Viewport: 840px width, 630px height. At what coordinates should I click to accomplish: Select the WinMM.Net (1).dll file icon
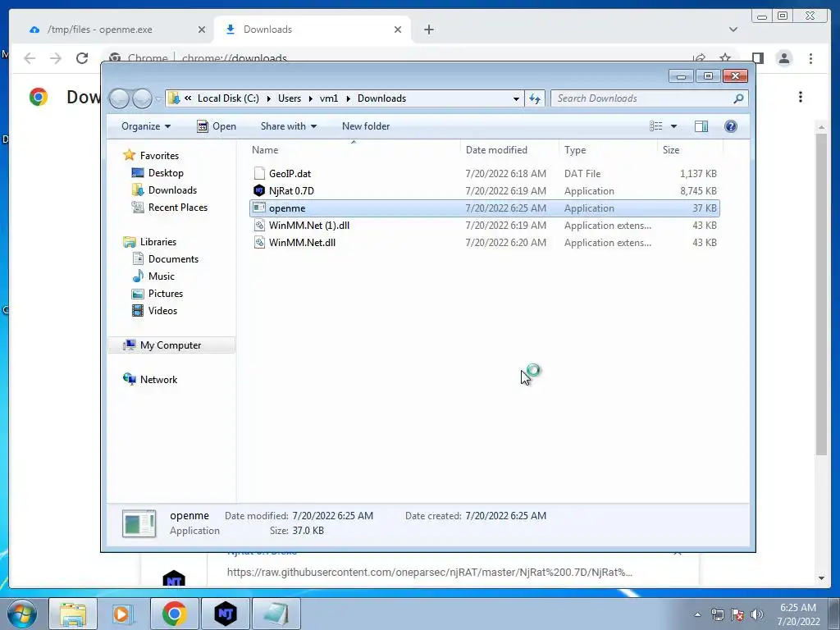tap(259, 225)
